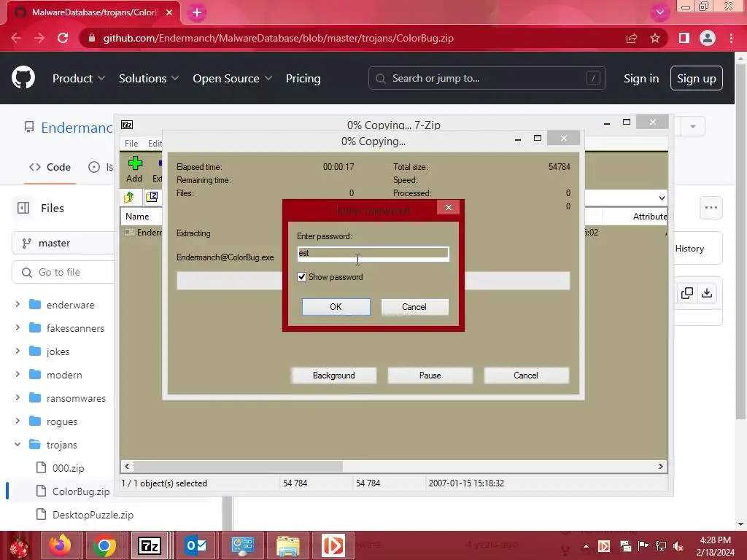Screen dimensions: 747x560
Task: Switch to Chrome in taskbar
Action: pyautogui.click(x=104, y=545)
